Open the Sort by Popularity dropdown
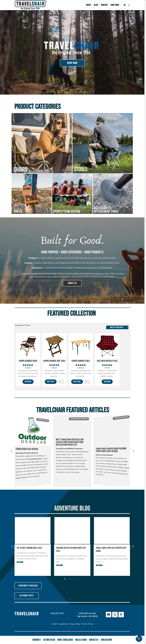 tap(117, 327)
